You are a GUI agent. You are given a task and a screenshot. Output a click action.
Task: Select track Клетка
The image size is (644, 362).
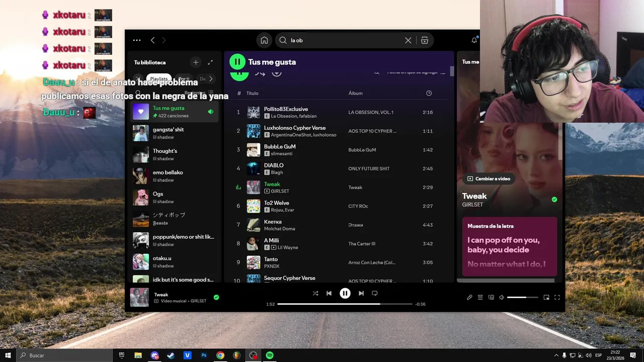[x=337, y=225]
